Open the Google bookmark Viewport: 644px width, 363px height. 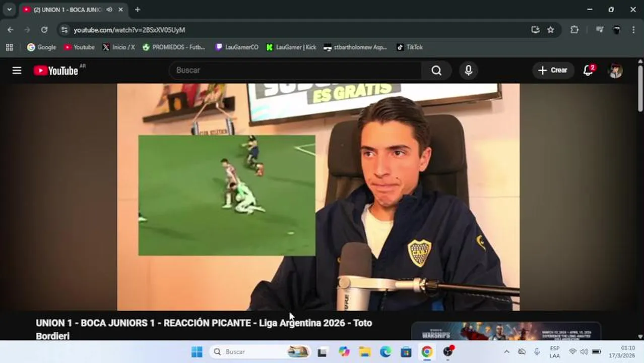42,47
